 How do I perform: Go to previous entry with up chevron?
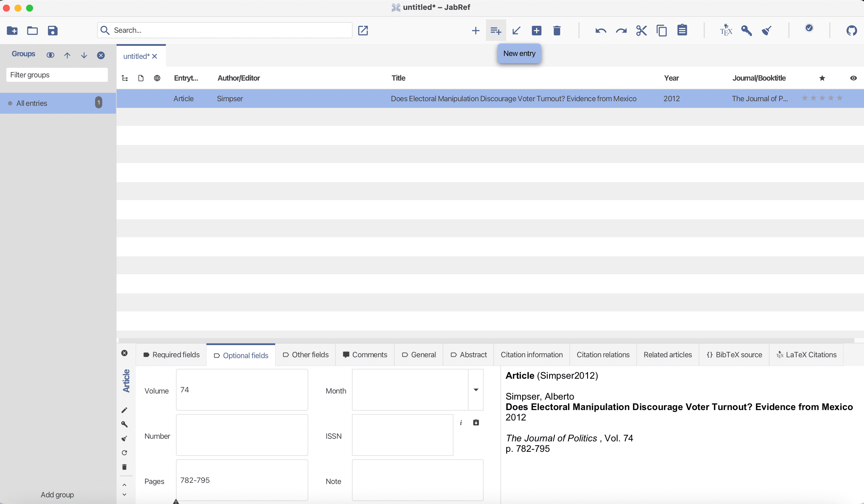(124, 485)
